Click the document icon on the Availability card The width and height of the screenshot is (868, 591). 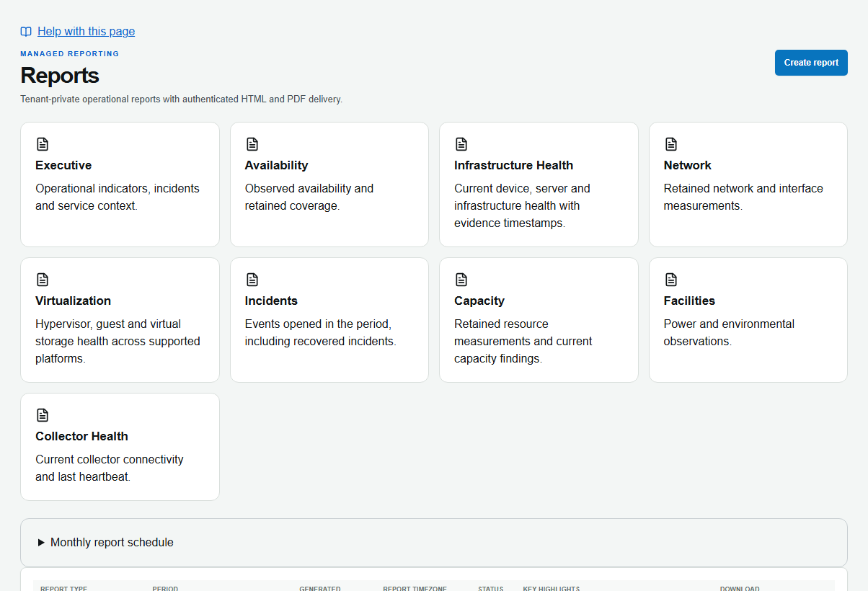[x=252, y=144]
